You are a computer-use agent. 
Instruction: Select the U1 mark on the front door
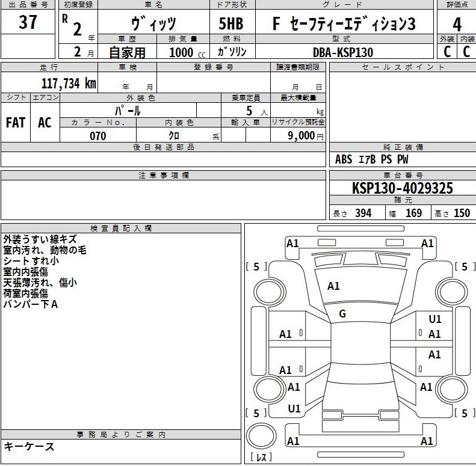click(x=434, y=319)
